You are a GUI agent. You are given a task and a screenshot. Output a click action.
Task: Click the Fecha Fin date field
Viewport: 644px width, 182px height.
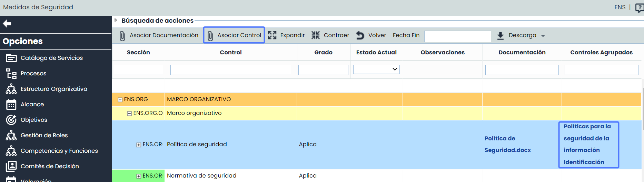[x=457, y=36]
